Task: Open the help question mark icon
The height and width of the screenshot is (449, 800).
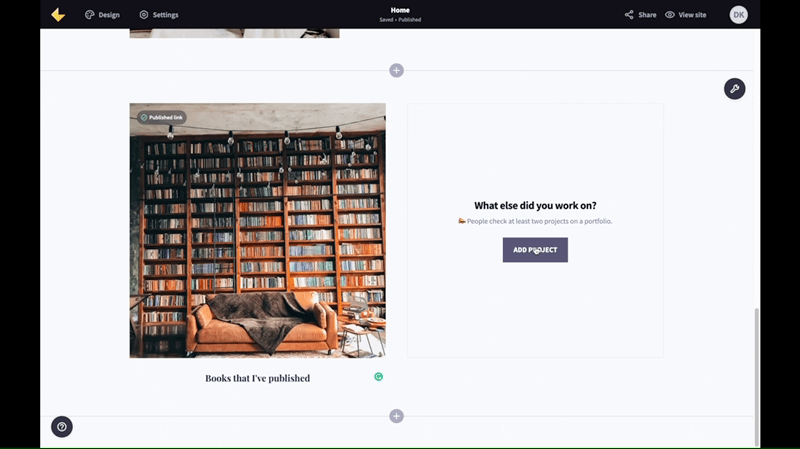Action: (x=62, y=427)
